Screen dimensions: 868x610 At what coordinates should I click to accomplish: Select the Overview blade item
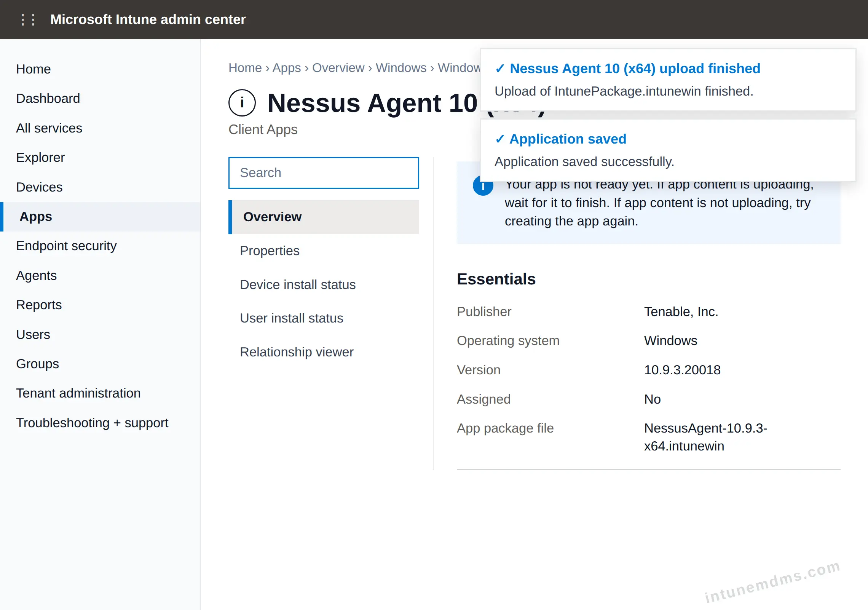[x=324, y=217]
